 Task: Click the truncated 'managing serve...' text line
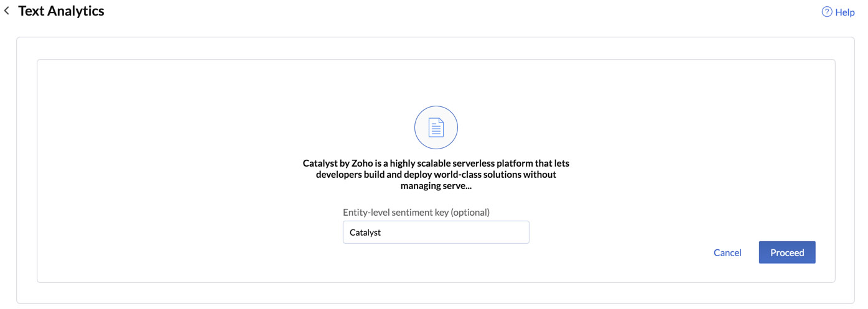436,185
